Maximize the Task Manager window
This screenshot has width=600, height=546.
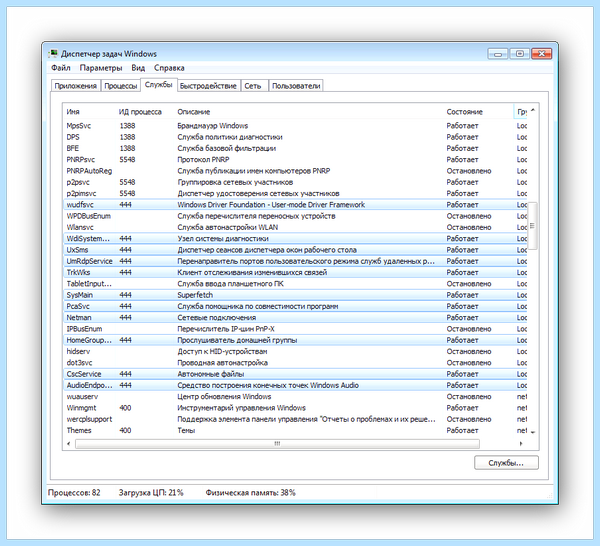(520, 54)
